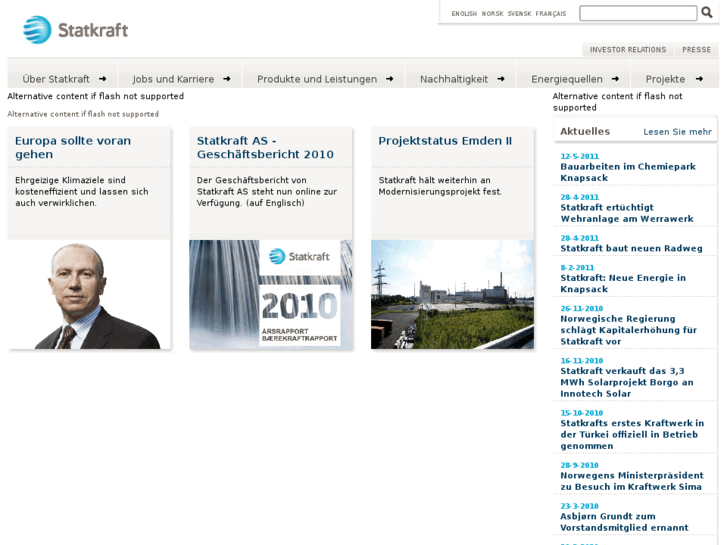
Task: Click text 'Der Geschäftsbericht von Statkraft AS'
Action: [267, 191]
